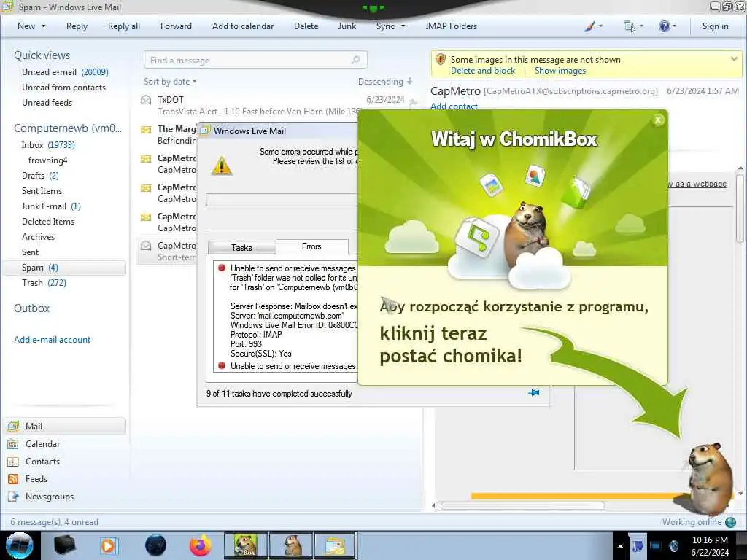Viewport: 747px width, 560px height.
Task: Select the Outbox
Action: [31, 308]
